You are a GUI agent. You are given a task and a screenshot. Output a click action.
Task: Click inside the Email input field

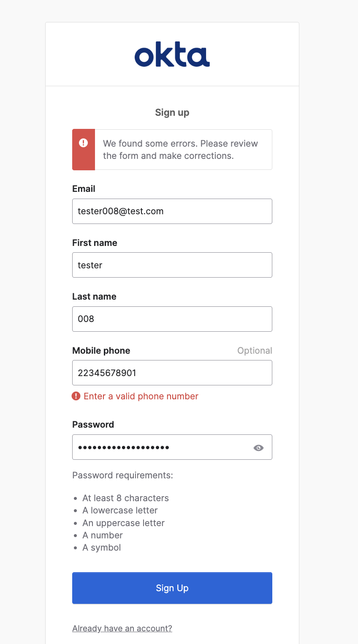tap(172, 211)
